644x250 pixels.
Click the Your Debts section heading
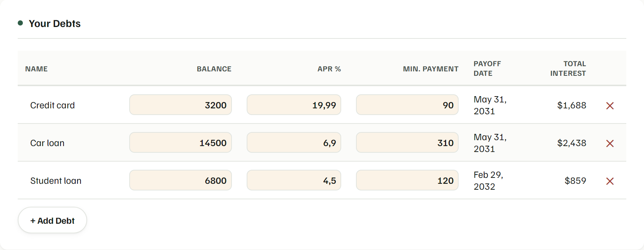(x=55, y=23)
